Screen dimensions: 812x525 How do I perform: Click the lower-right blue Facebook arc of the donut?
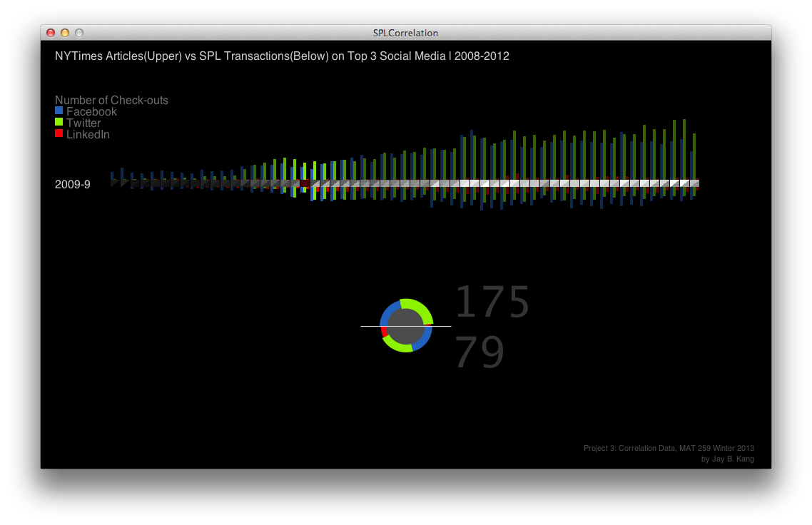(424, 340)
